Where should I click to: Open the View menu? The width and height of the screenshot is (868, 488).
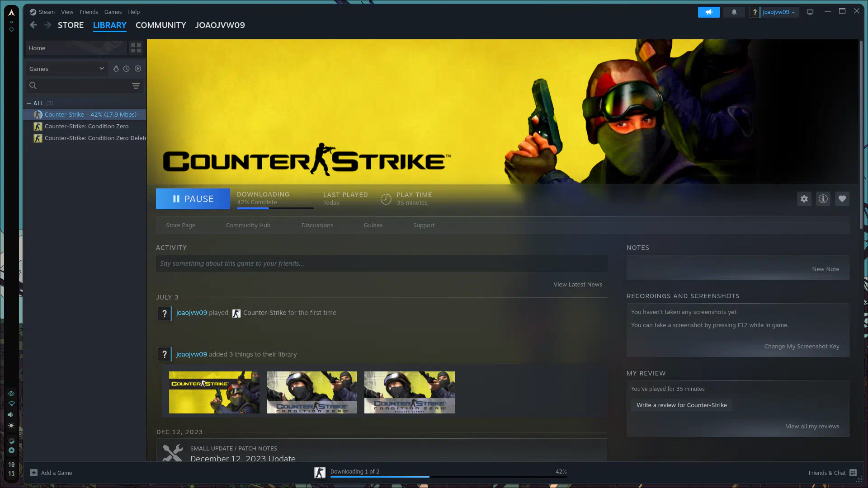(x=67, y=12)
